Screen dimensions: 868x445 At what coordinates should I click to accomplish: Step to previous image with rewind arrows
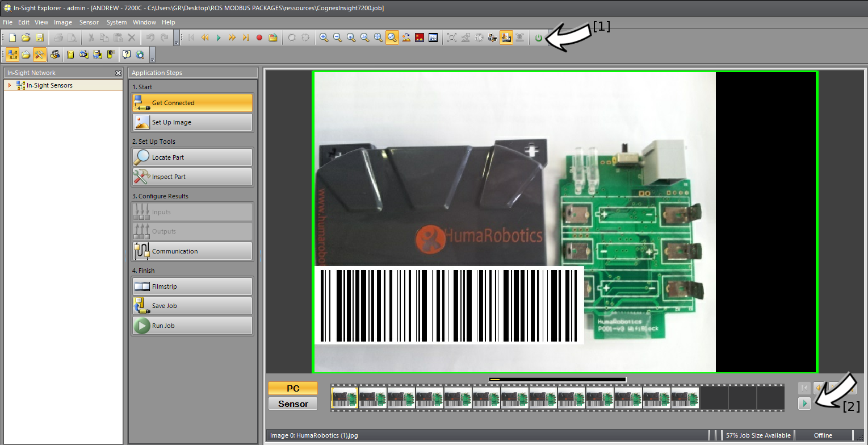tap(205, 38)
